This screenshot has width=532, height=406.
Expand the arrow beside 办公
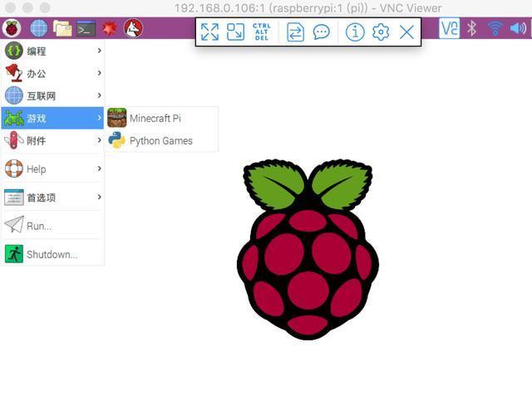[x=99, y=73]
